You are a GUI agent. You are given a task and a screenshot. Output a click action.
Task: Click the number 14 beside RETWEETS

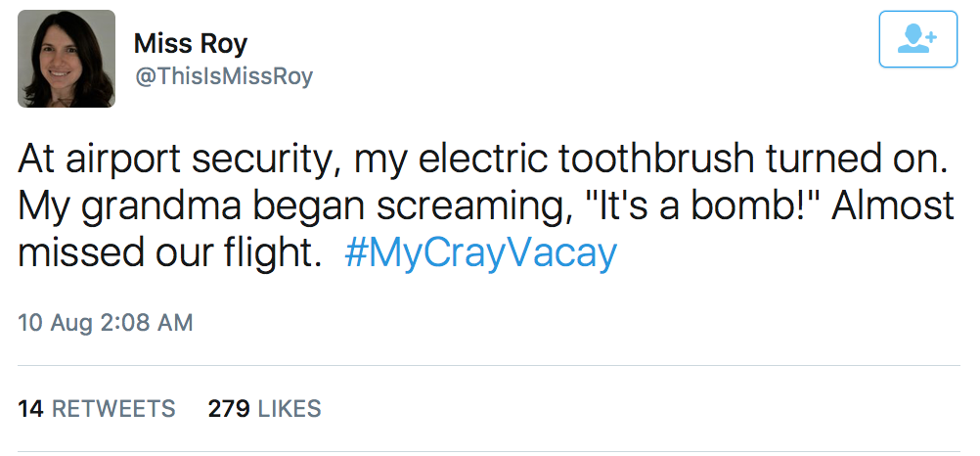(x=30, y=408)
